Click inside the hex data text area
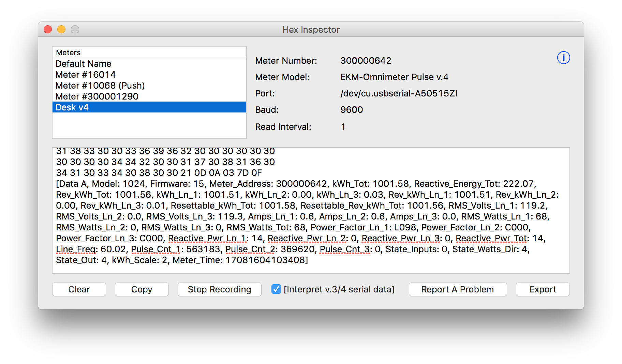The image size is (622, 364). pyautogui.click(x=311, y=211)
